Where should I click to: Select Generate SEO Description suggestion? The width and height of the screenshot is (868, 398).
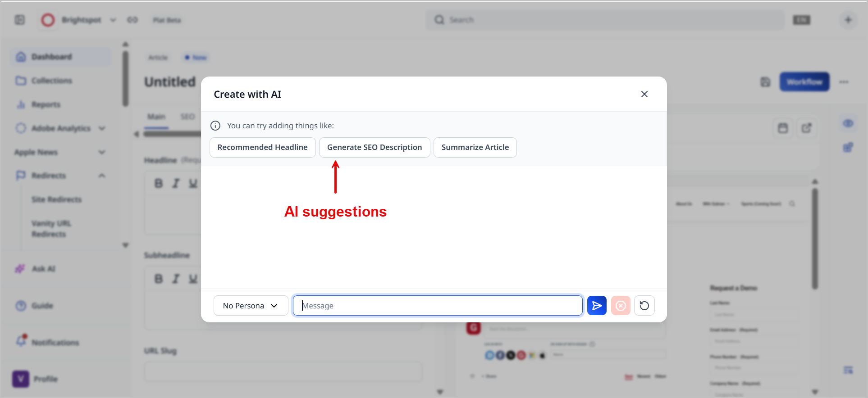(x=375, y=147)
